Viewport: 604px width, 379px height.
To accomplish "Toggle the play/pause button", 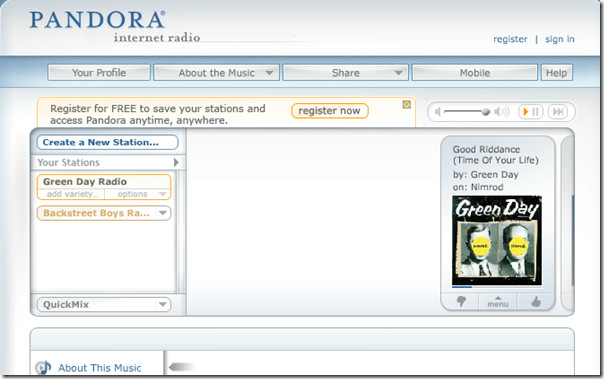I will pyautogui.click(x=531, y=112).
